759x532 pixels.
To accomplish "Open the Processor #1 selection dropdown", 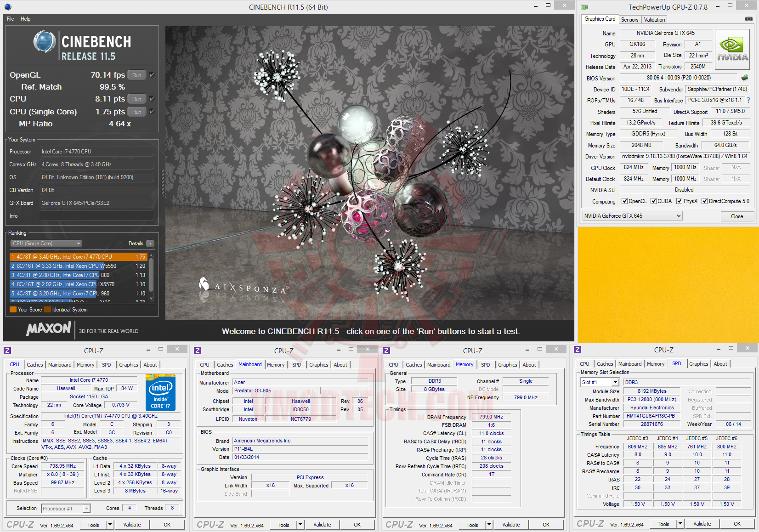I will (66, 509).
